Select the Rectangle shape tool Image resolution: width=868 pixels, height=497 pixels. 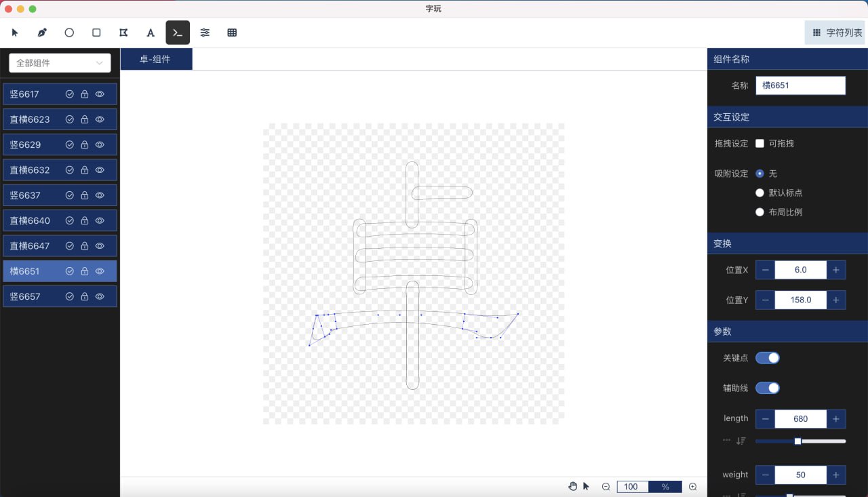click(x=96, y=33)
